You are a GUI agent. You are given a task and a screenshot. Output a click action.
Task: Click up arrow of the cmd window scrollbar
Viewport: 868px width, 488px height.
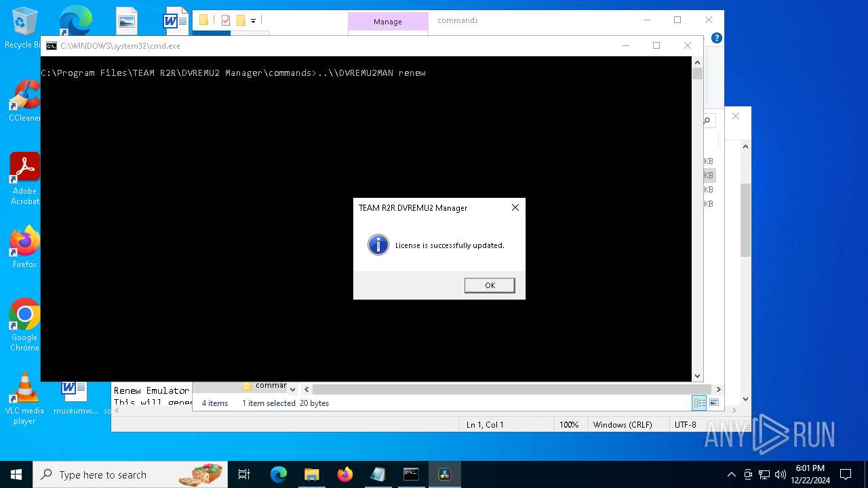(697, 62)
